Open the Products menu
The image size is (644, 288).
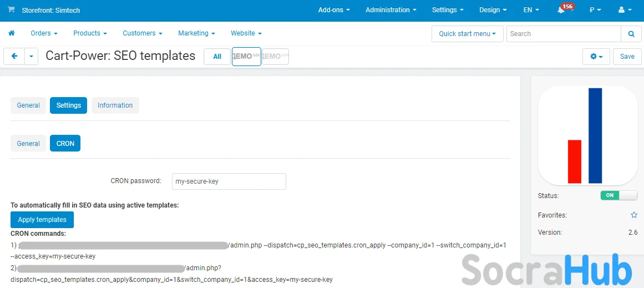tap(90, 33)
